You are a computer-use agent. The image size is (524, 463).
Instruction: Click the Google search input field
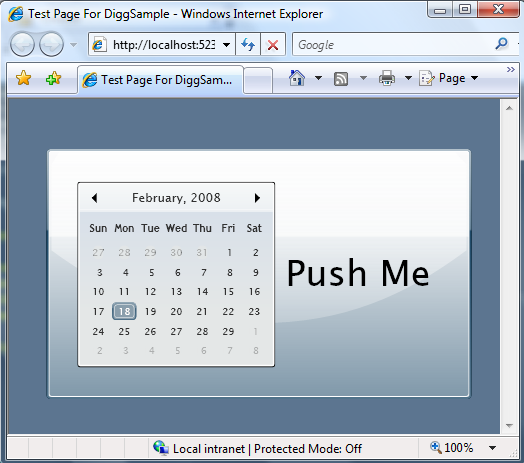[393, 44]
